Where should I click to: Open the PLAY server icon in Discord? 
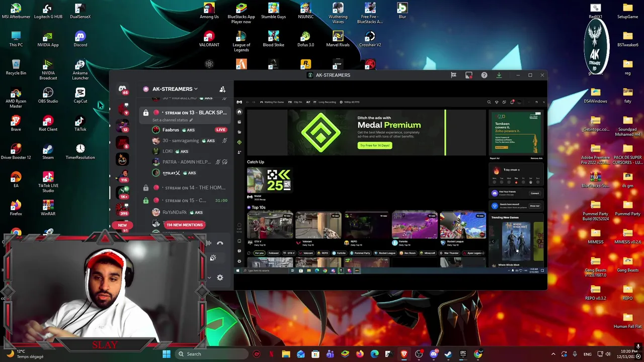[x=122, y=160]
